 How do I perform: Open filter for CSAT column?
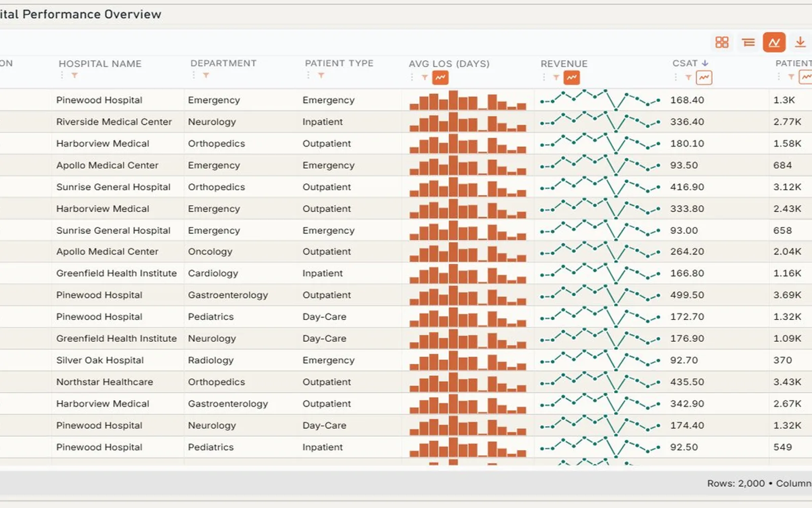click(x=688, y=78)
